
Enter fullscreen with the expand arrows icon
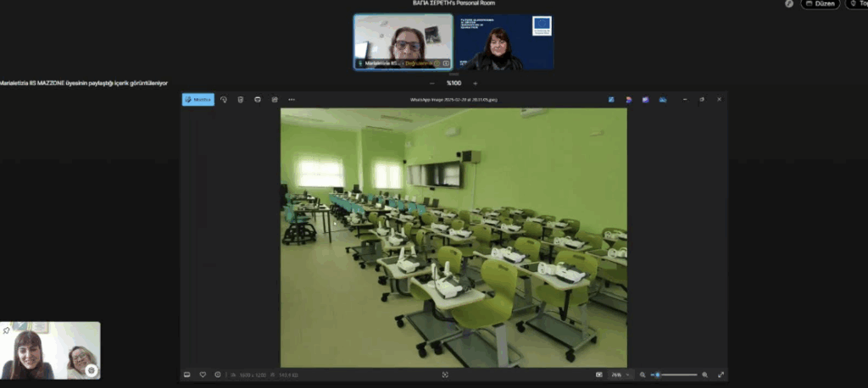(721, 374)
